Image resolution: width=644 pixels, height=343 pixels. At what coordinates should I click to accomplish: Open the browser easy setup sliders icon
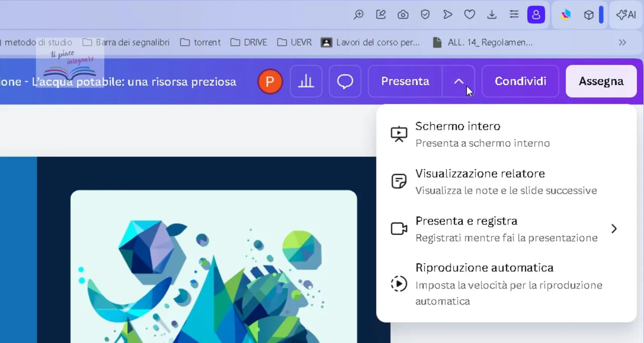[514, 15]
